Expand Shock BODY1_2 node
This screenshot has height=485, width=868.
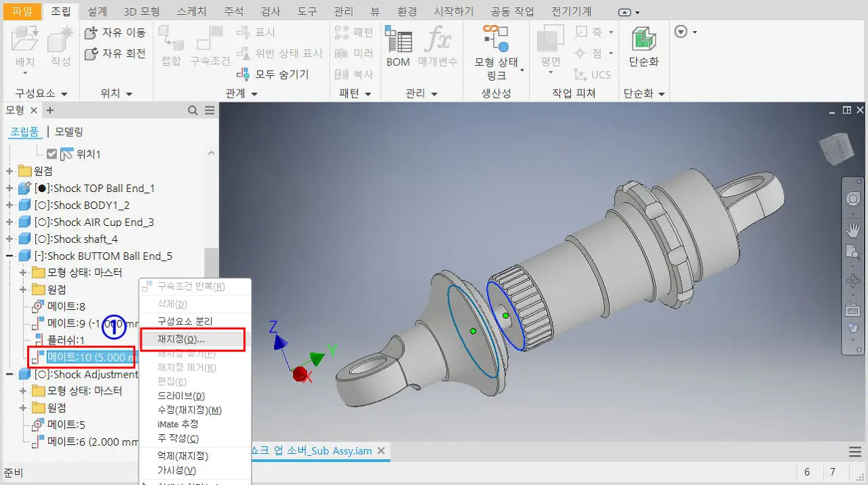point(9,205)
